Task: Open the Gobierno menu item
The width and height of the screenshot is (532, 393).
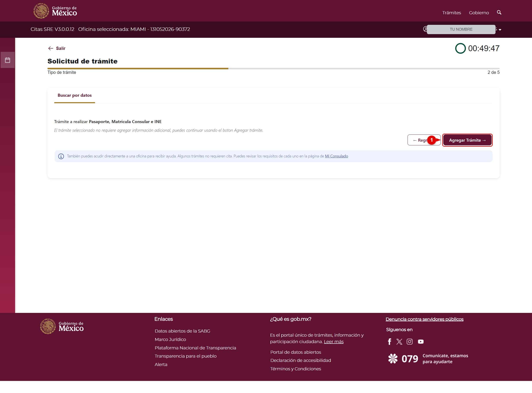Action: pos(479,13)
